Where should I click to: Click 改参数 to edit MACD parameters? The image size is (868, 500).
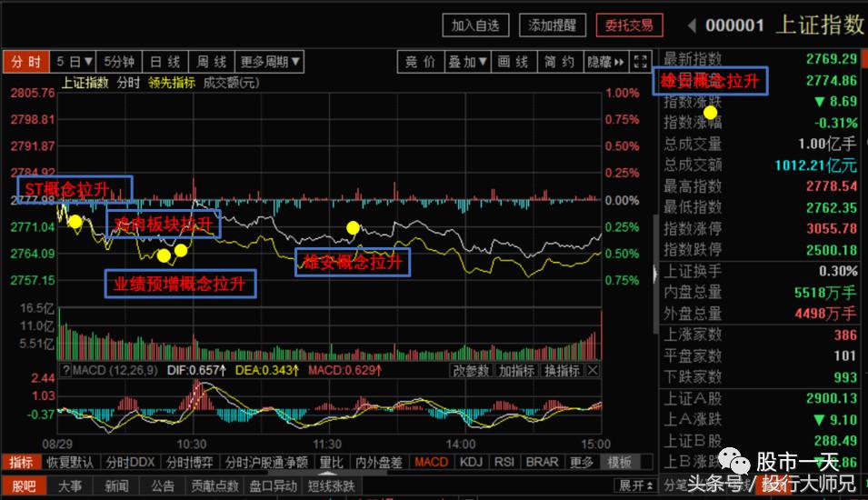[471, 370]
